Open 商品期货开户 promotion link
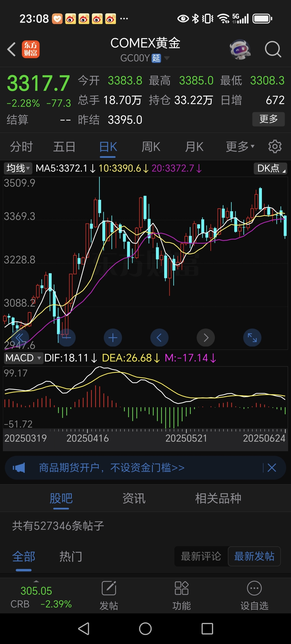 point(112,467)
